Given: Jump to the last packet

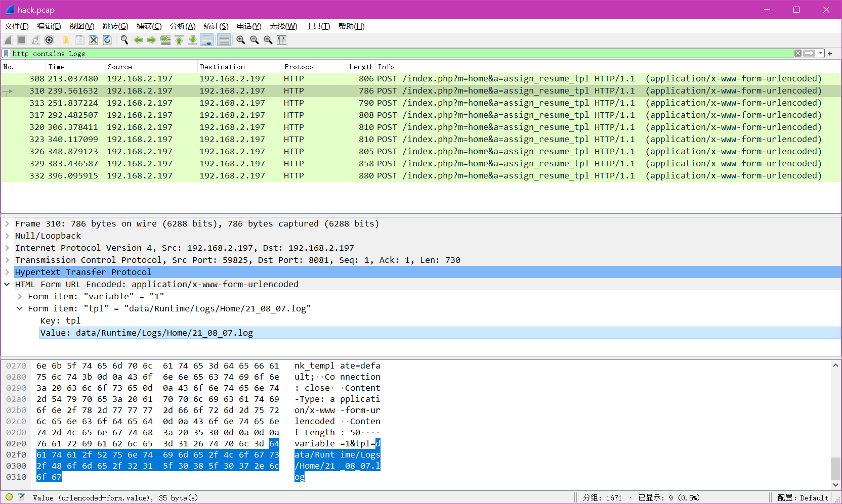Looking at the screenshot, I should click(x=193, y=40).
